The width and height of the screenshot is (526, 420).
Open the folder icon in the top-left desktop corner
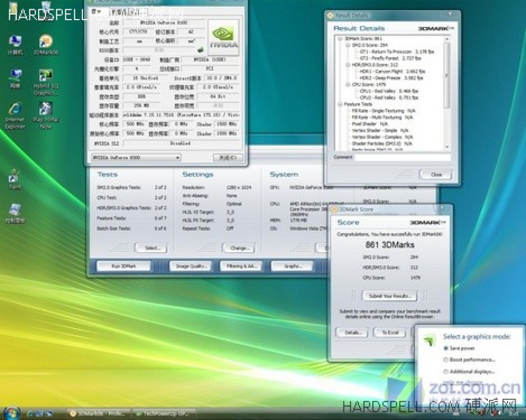point(13,8)
